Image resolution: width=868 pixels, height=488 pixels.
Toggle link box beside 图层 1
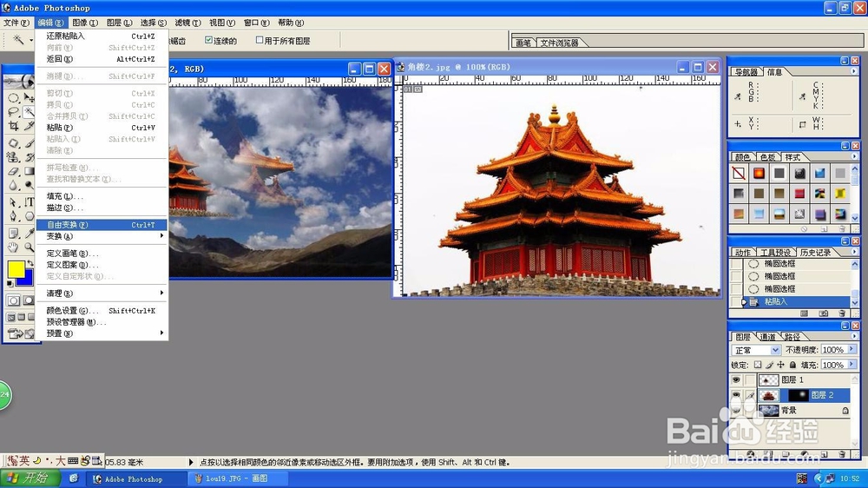click(x=751, y=379)
